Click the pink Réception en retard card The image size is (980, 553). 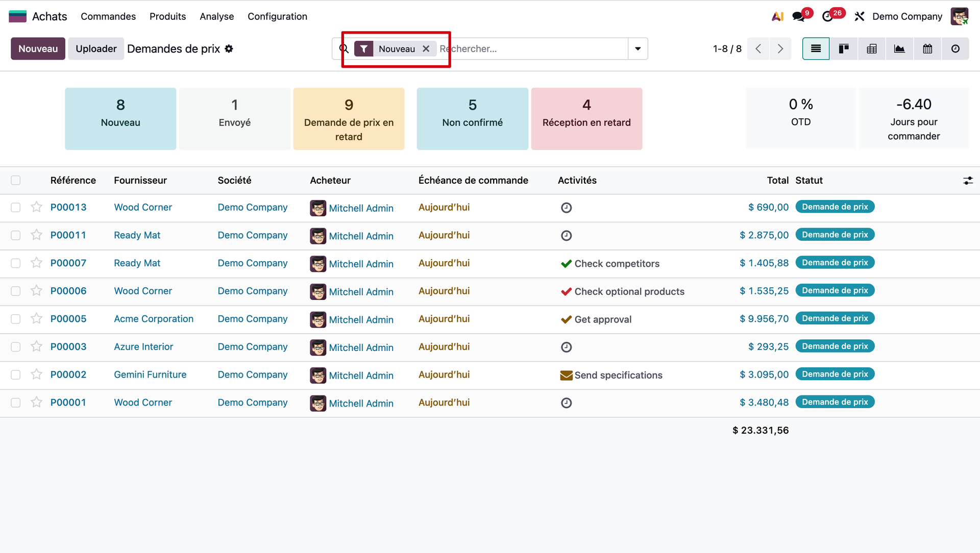[586, 119]
